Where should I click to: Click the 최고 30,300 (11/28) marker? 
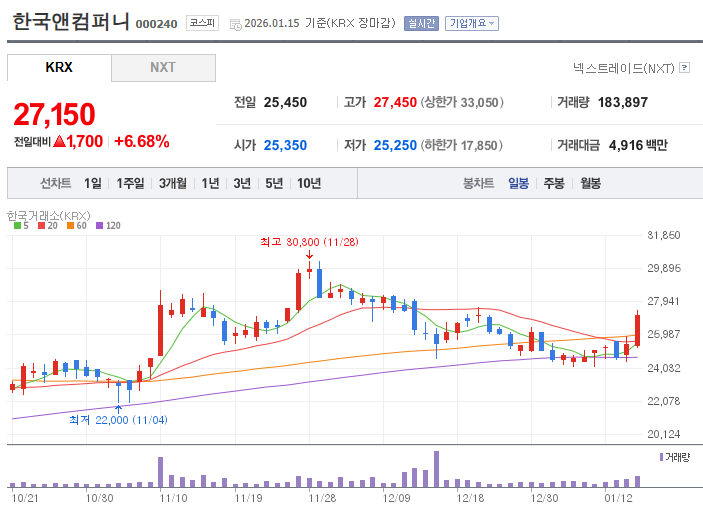[x=309, y=243]
